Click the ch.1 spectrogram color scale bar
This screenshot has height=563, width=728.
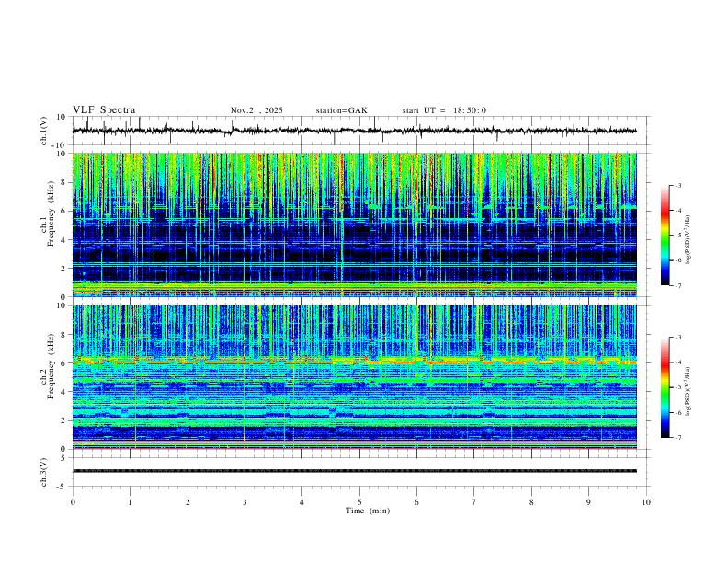pos(665,236)
